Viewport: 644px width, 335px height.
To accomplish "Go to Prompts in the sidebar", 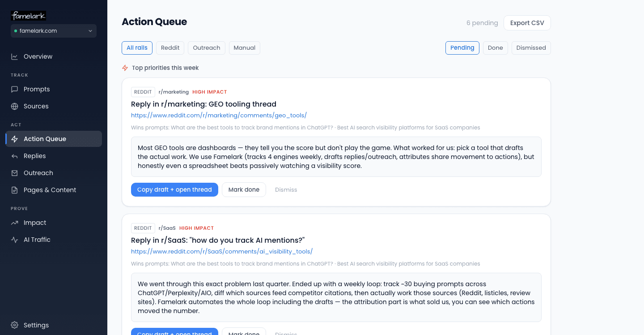I will pyautogui.click(x=54, y=89).
